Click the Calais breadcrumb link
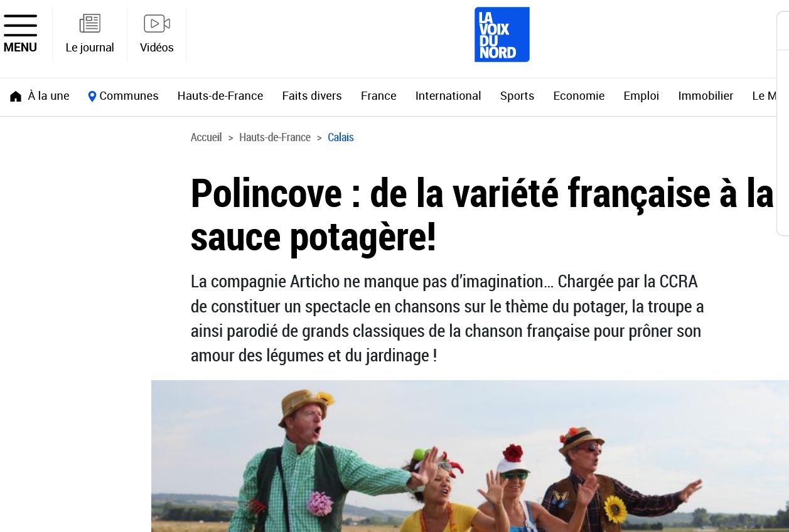The image size is (789, 532). pyautogui.click(x=341, y=137)
